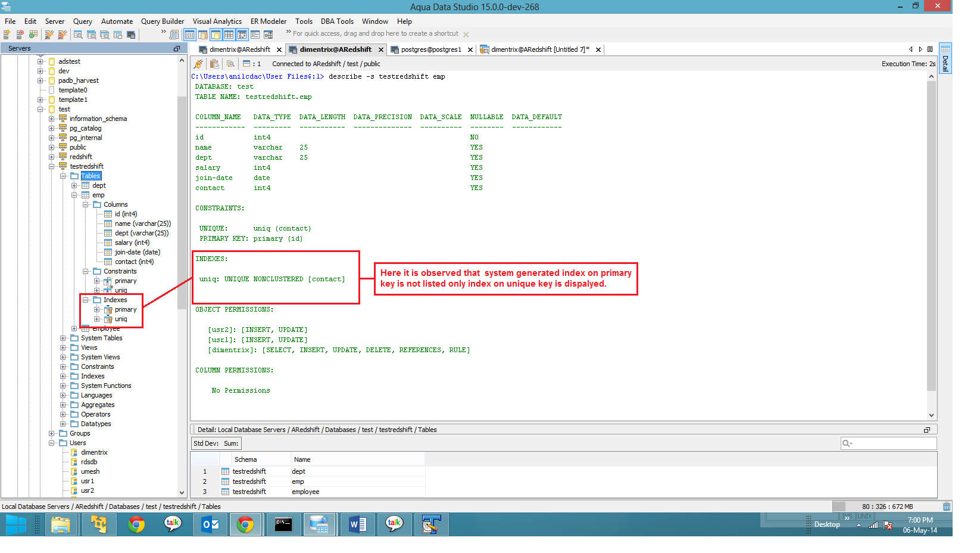Open Outlook from the taskbar
The width and height of the screenshot is (980, 553).
[x=211, y=525]
